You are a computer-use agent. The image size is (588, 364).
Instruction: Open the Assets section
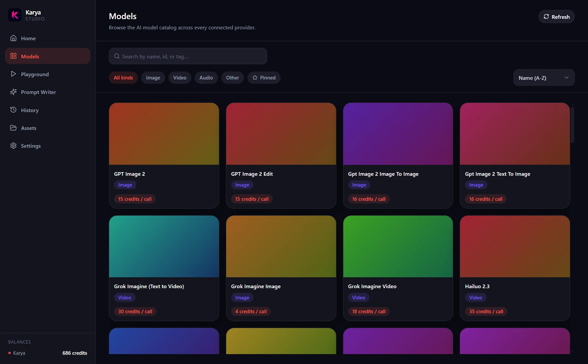[47, 128]
